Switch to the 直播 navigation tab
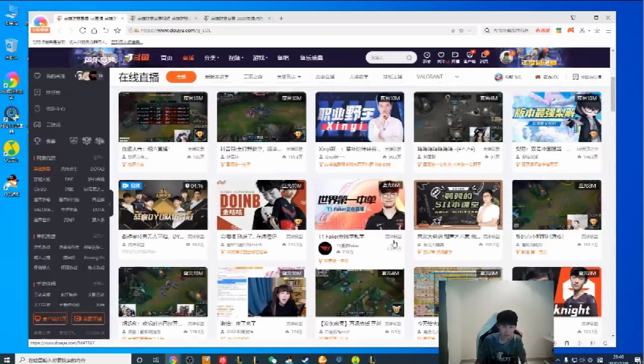The width and height of the screenshot is (644, 364). (x=188, y=58)
